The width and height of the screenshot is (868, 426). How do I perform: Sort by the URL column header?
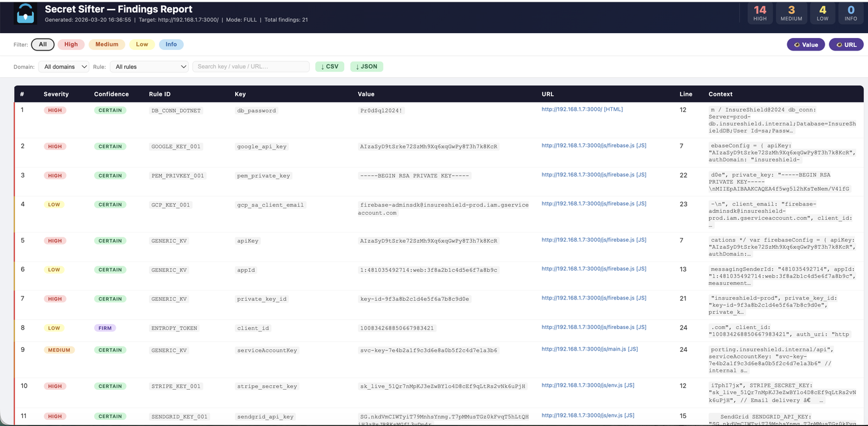coord(547,94)
